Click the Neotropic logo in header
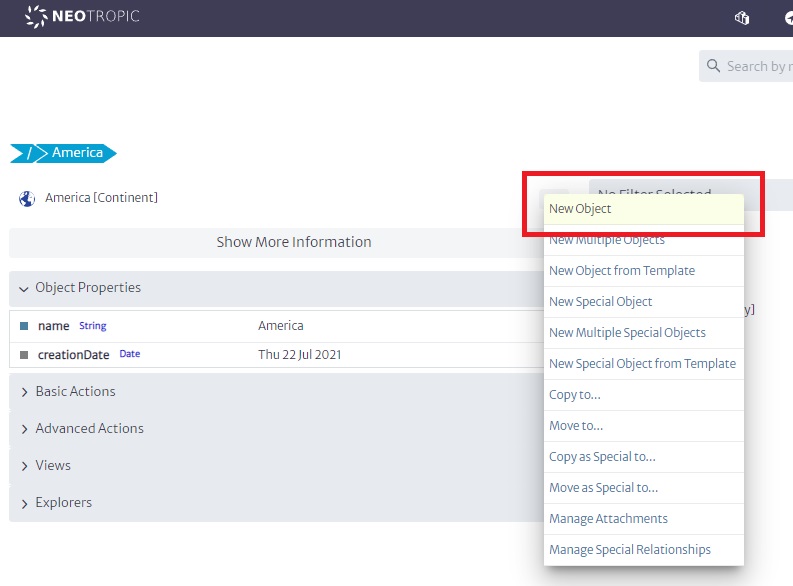Viewport: 793px width, 586px height. (x=82, y=17)
